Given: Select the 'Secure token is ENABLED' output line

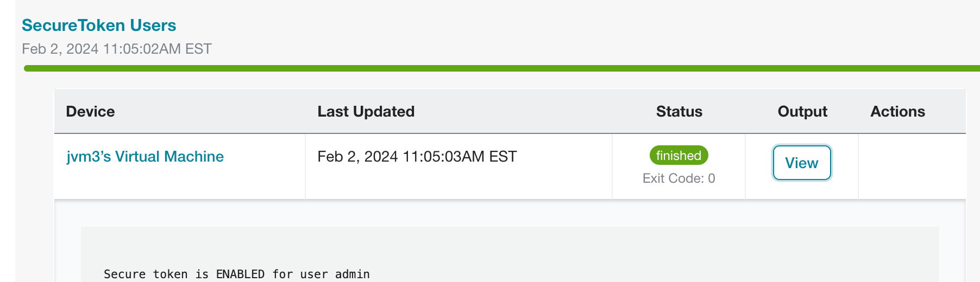Looking at the screenshot, I should [x=236, y=274].
